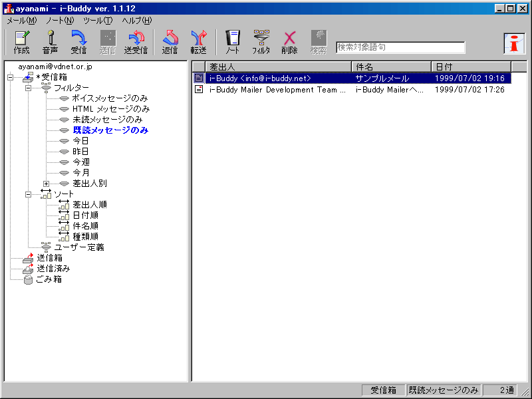This screenshot has width=532, height=399.
Task: Sort by the 件名 column header
Action: (x=392, y=67)
